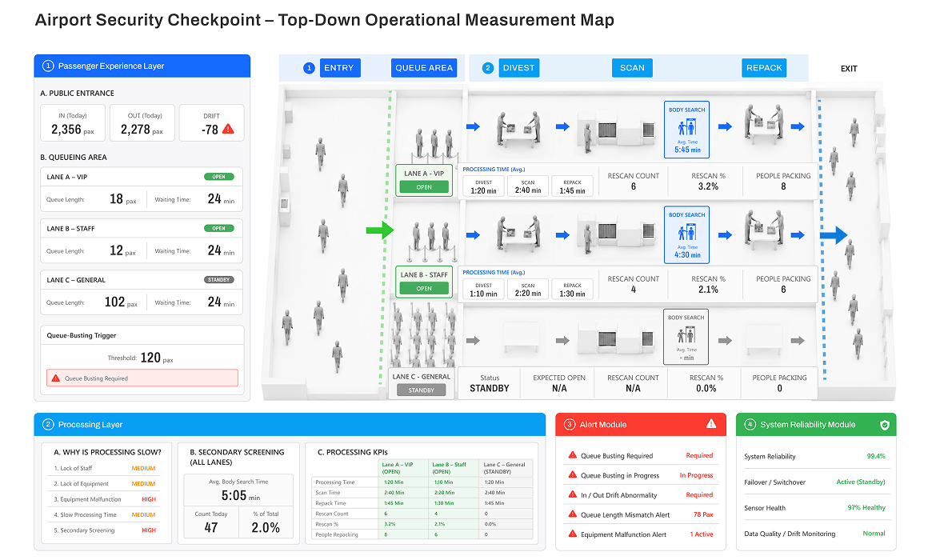Click Lane A Rescan Count cell
The width and height of the screenshot is (936, 560).
coord(633,181)
